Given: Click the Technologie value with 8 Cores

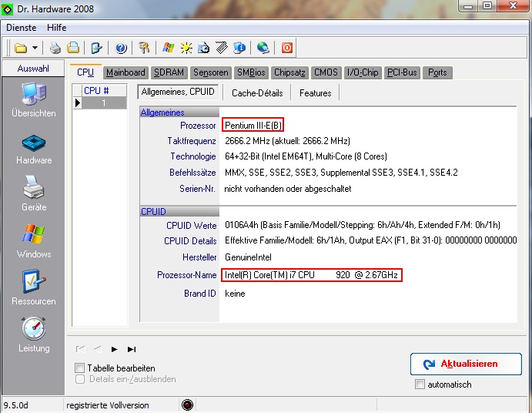Looking at the screenshot, I should (306, 156).
